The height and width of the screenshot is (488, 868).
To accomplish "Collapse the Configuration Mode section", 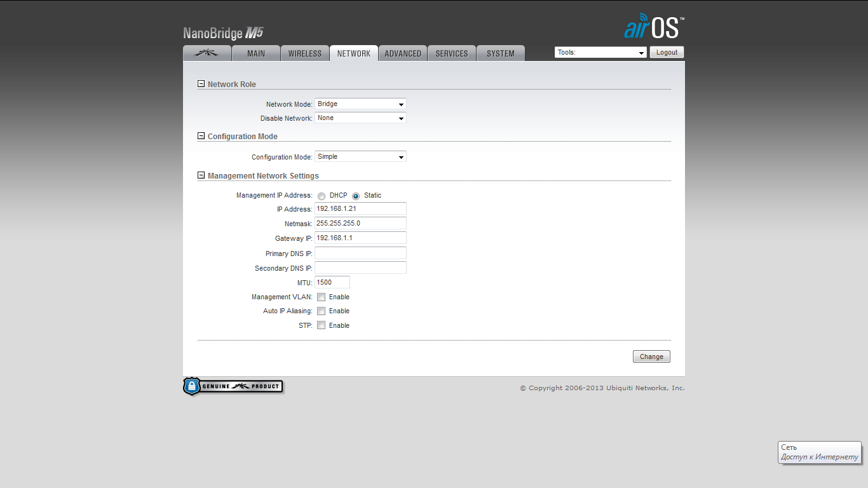I will click(201, 136).
